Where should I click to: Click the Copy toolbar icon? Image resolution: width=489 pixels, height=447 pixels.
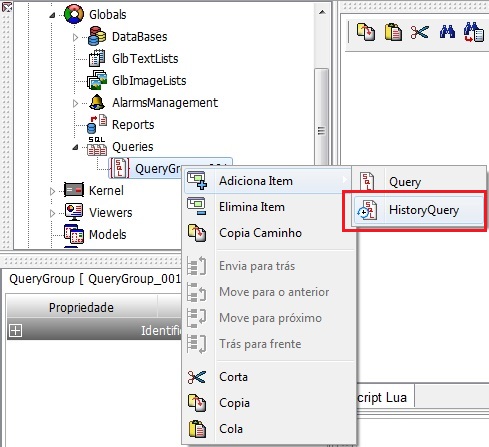point(365,32)
